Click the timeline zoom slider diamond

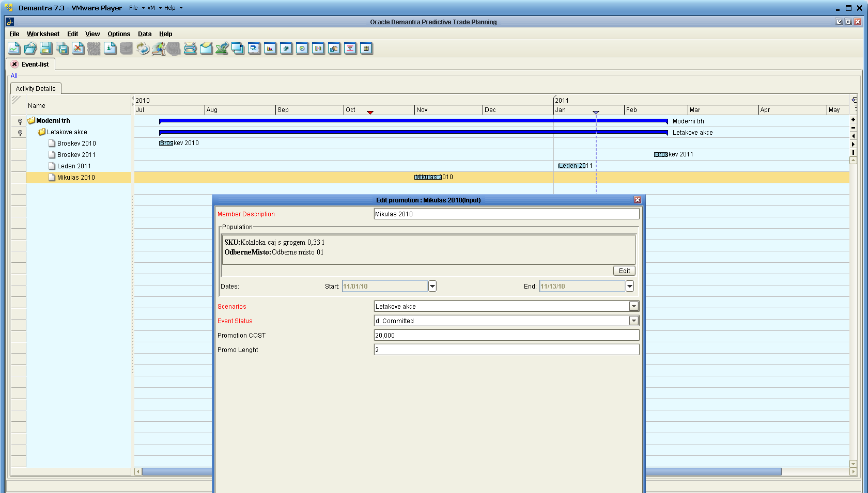click(854, 100)
